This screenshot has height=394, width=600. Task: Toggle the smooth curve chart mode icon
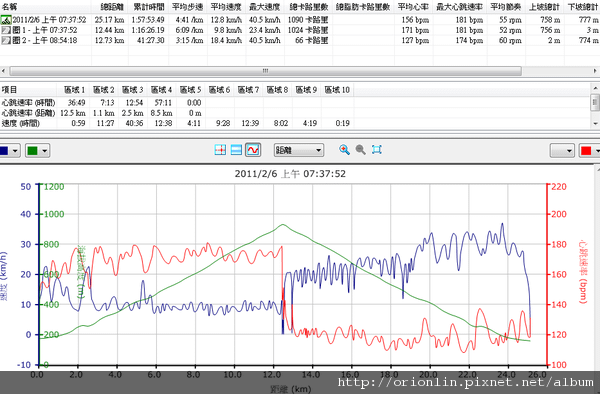pos(253,150)
